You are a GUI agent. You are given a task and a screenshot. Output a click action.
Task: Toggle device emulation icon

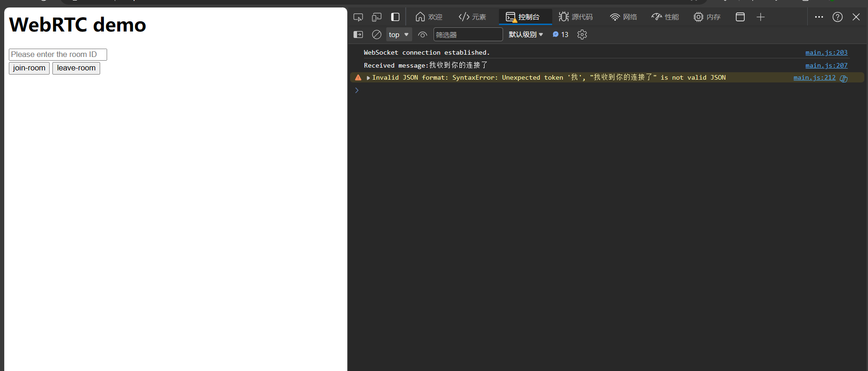[377, 17]
